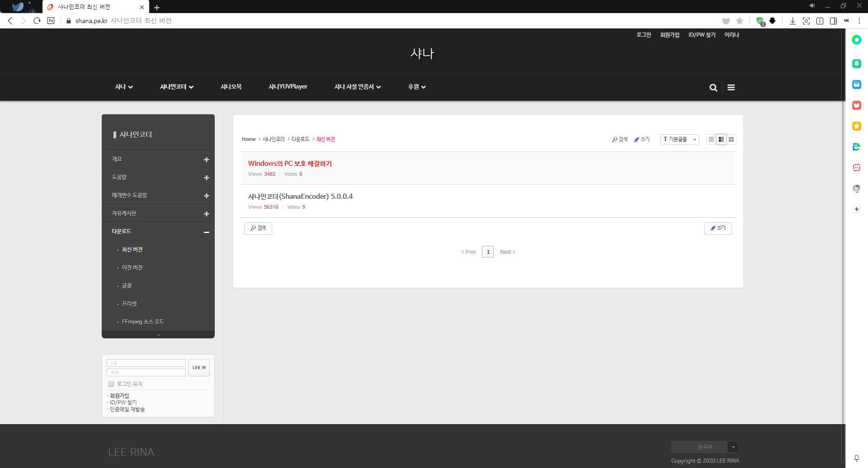Switch to the webzine list view icon

click(x=721, y=140)
